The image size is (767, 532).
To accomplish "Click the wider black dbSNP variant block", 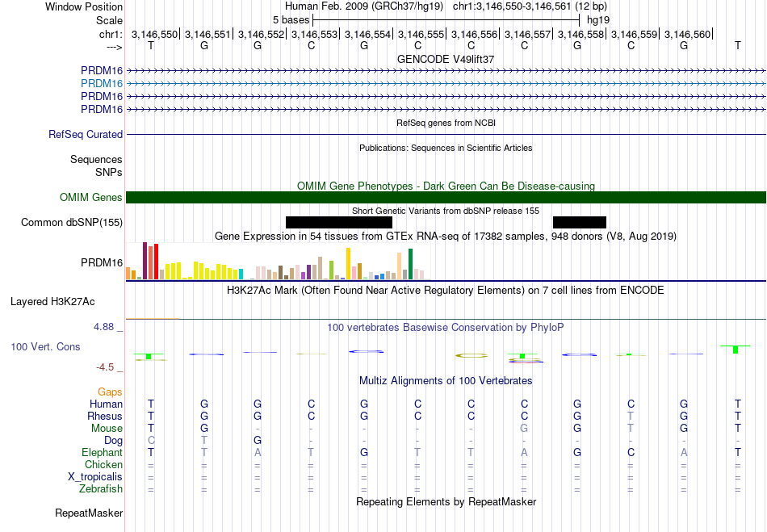I will tap(339, 223).
